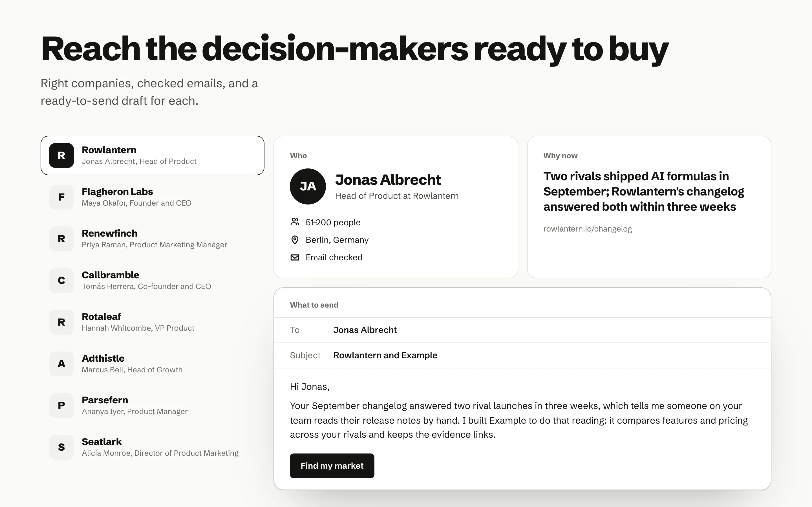Click the email body draft text
Screen dimensions: 812x507
tap(519, 420)
